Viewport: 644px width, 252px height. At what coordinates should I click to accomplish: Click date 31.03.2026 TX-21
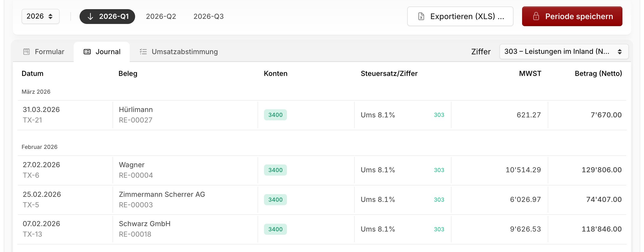[41, 115]
